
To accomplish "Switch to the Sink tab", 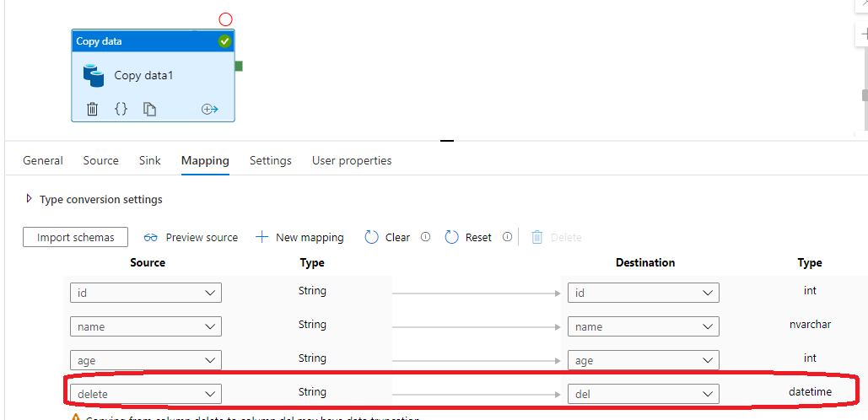I will point(149,160).
